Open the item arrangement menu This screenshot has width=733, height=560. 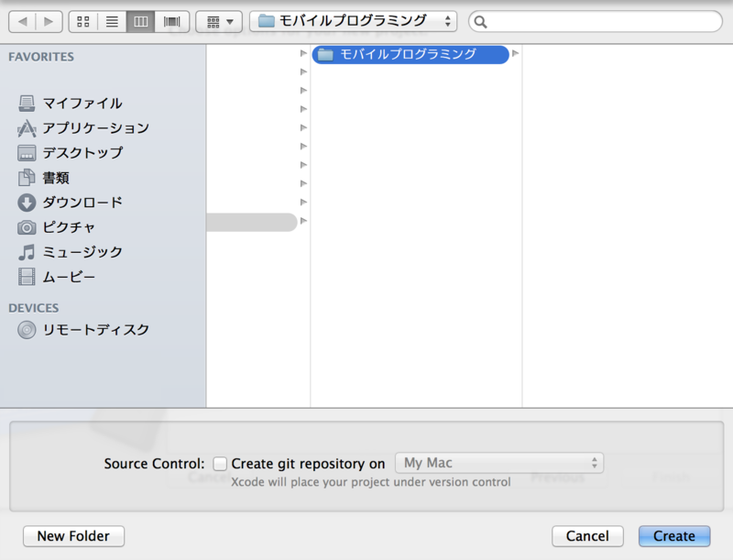pos(219,21)
